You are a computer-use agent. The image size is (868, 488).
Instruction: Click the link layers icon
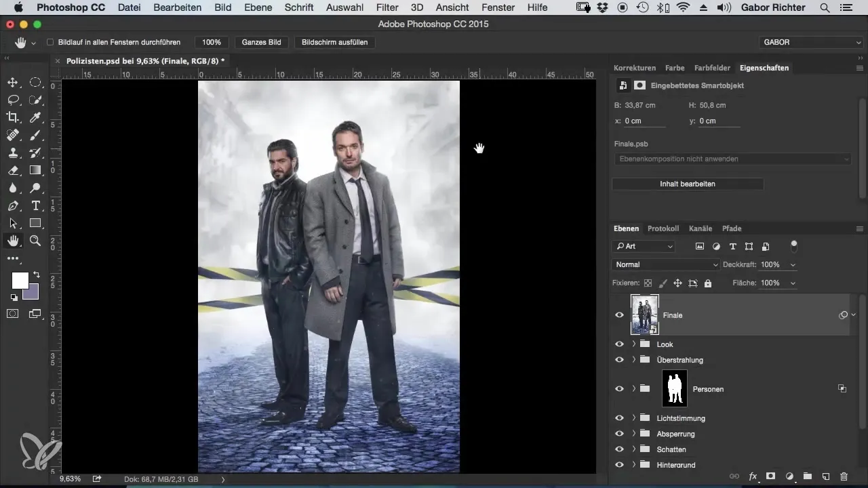coord(734,476)
